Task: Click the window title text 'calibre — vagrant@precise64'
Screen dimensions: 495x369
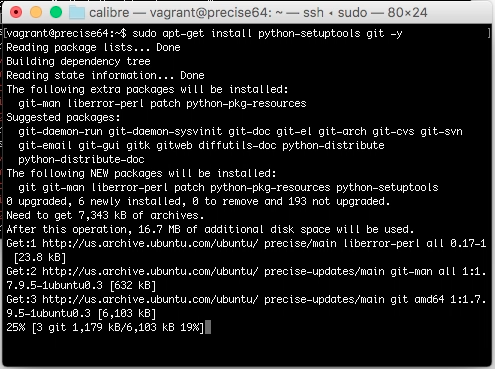Action: tap(181, 13)
